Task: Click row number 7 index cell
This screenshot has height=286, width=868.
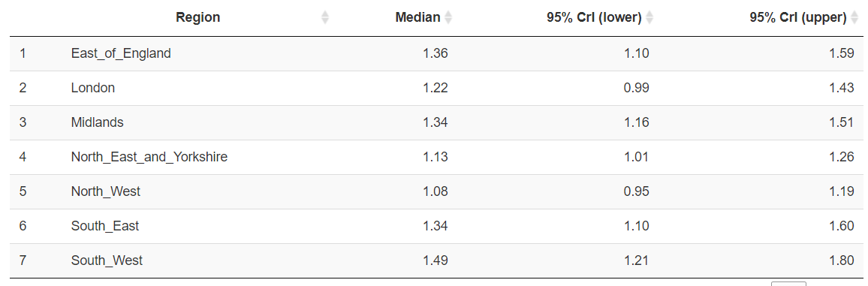Action: (x=23, y=260)
